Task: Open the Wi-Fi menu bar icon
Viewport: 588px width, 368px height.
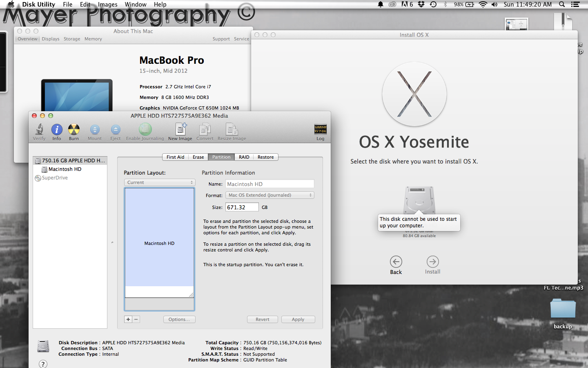Action: 483,4
